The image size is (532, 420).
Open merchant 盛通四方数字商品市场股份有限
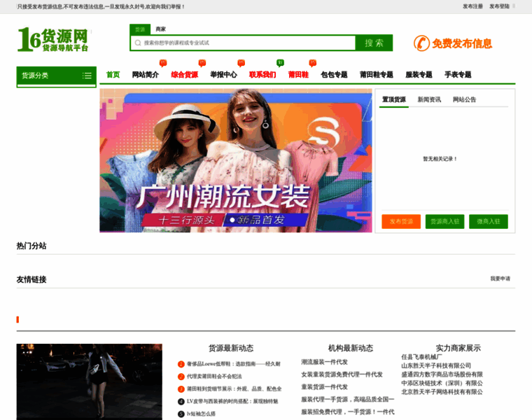coord(442,374)
